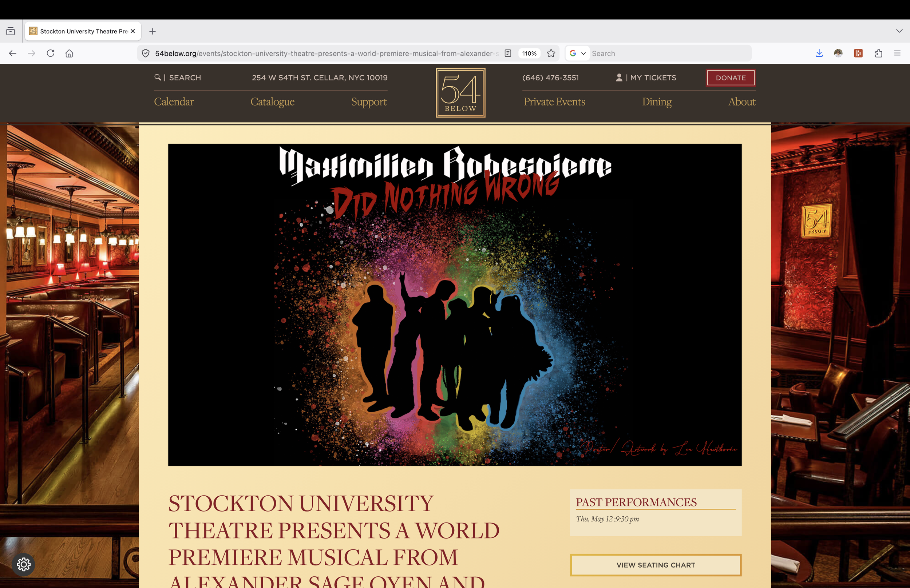The image size is (910, 588).
Task: Open the extensions puzzle icon
Action: [x=878, y=53]
